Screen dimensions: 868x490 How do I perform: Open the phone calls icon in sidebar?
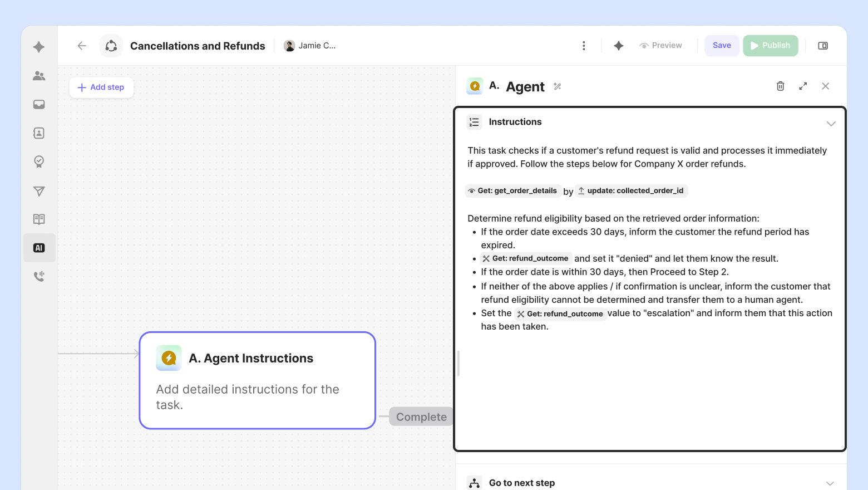click(39, 276)
